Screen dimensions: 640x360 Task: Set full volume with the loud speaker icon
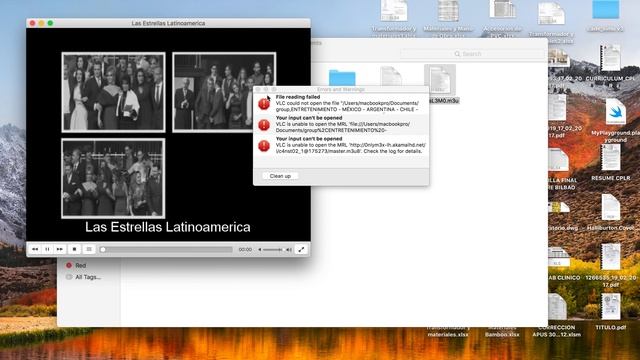289,249
